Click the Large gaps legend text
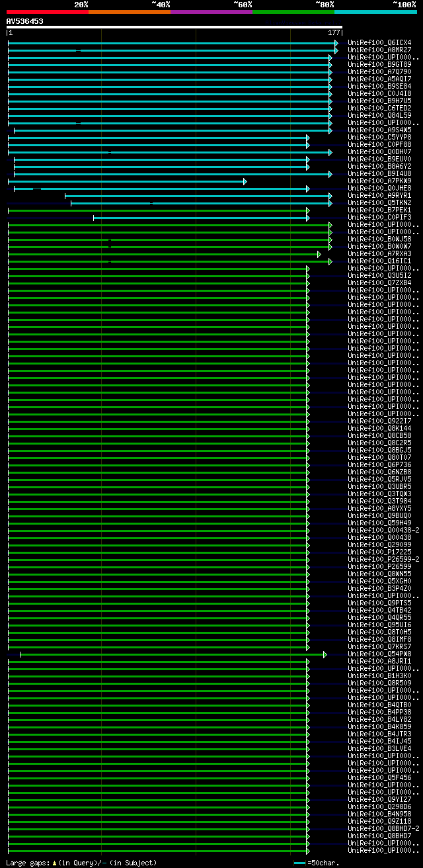Viewport: 423px width, 868px height. 81,863
